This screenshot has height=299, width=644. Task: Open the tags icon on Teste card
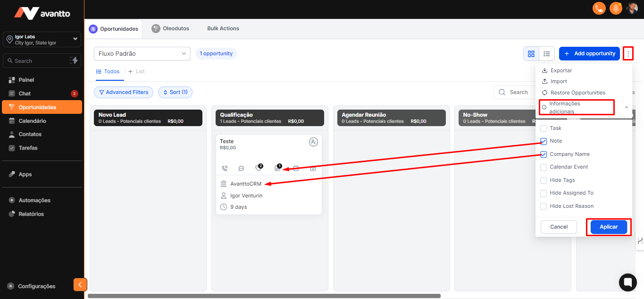click(258, 168)
